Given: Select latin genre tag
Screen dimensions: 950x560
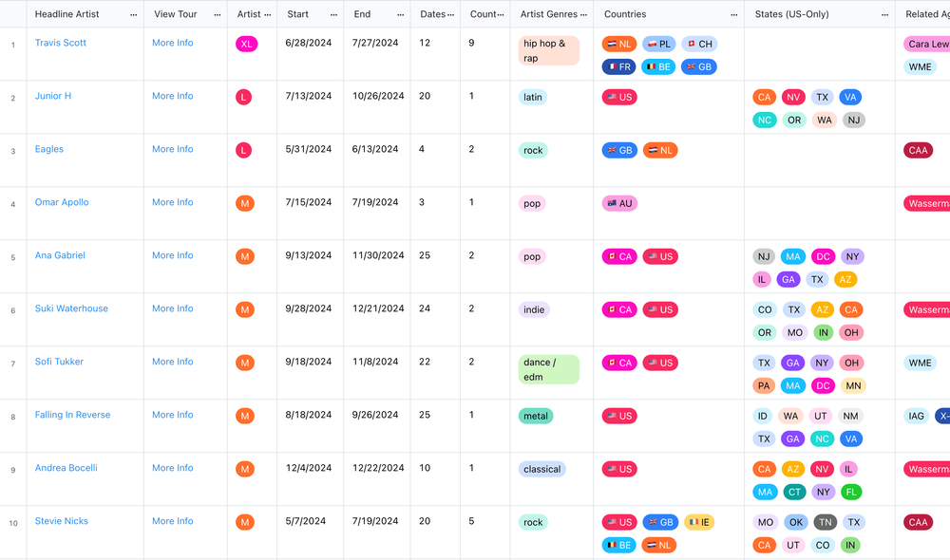Looking at the screenshot, I should 533,97.
